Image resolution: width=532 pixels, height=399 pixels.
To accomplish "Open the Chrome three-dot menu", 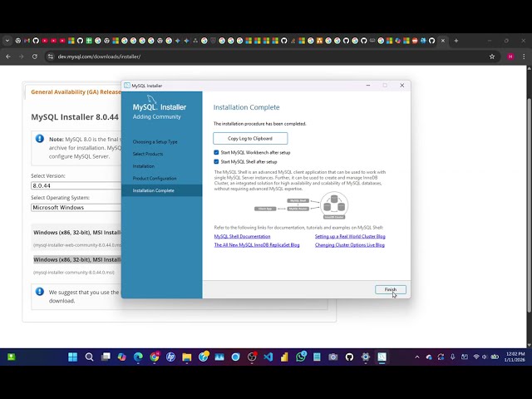I will pyautogui.click(x=524, y=57).
